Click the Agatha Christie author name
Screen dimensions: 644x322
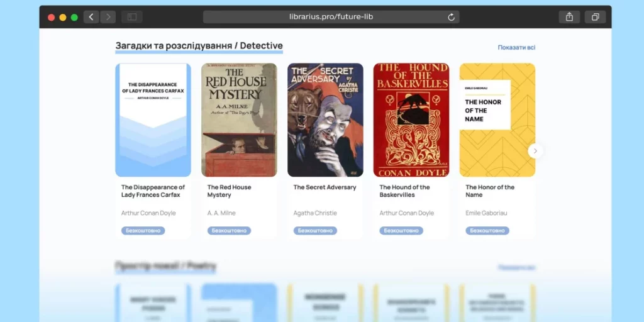pyautogui.click(x=315, y=213)
